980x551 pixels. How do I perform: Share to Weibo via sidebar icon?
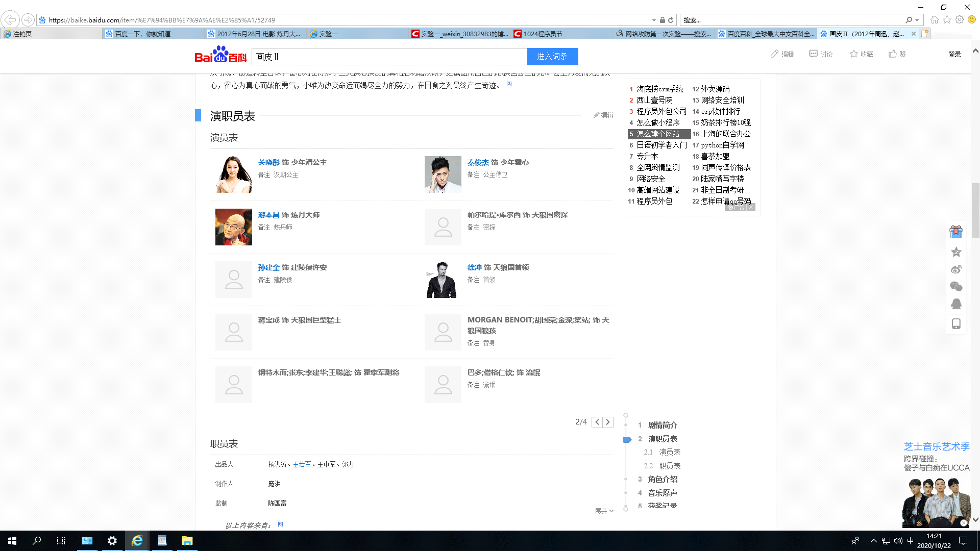956,269
